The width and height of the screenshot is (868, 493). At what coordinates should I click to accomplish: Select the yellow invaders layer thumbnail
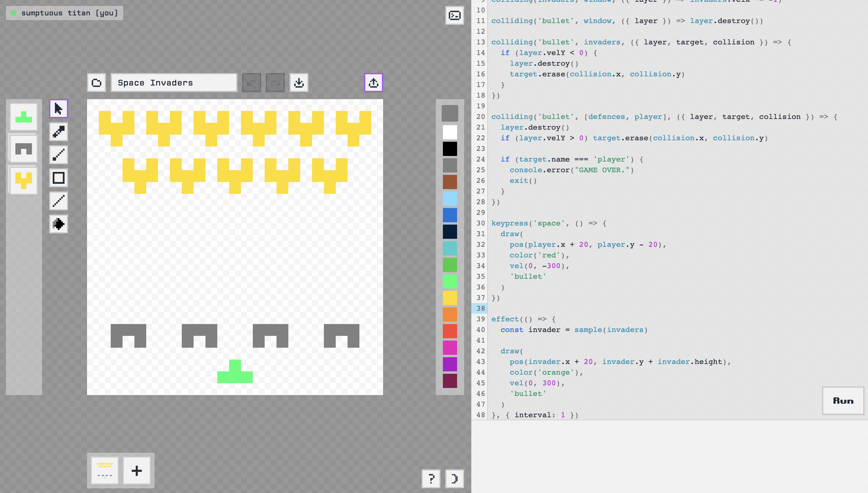24,181
